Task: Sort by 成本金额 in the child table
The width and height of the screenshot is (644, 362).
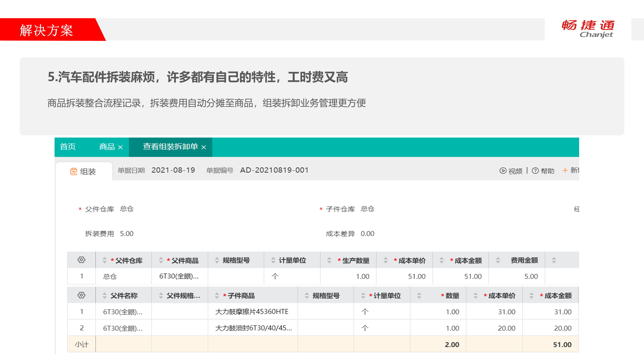Action: [531, 296]
